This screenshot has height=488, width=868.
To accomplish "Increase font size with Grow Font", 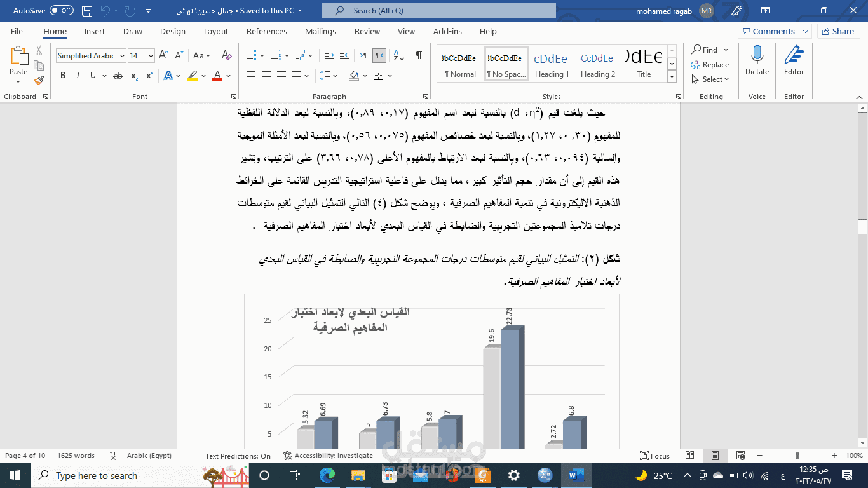I will click(163, 55).
